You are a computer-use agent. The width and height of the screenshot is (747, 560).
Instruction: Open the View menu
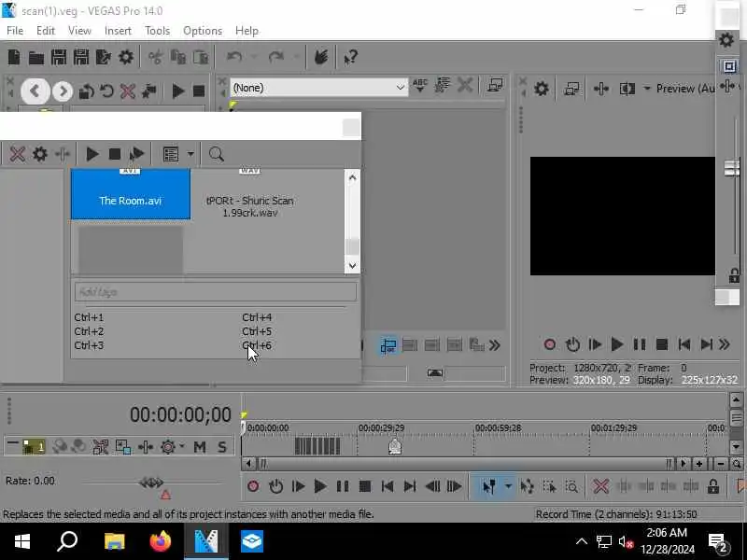(x=79, y=31)
